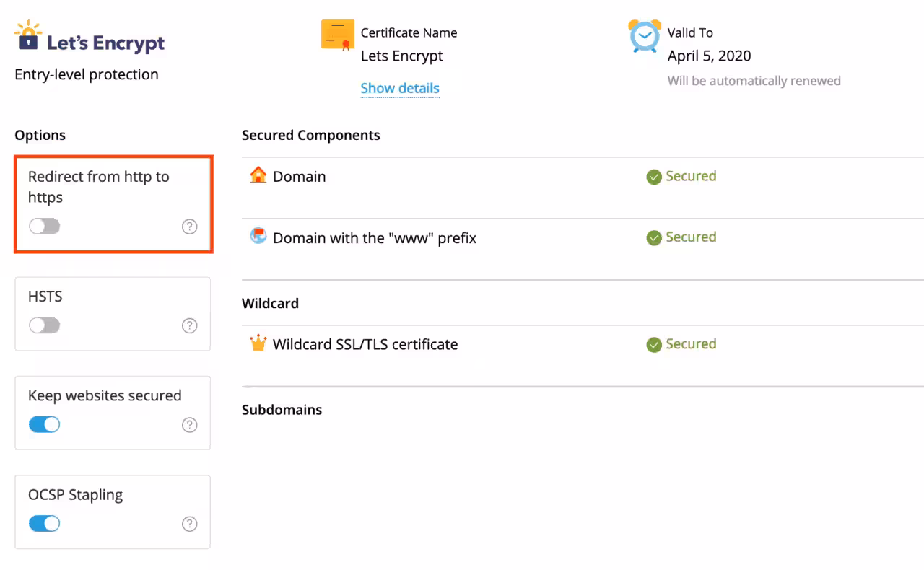Click the green check in www prefix row
Image resolution: width=924 pixels, height=570 pixels.
coord(654,238)
